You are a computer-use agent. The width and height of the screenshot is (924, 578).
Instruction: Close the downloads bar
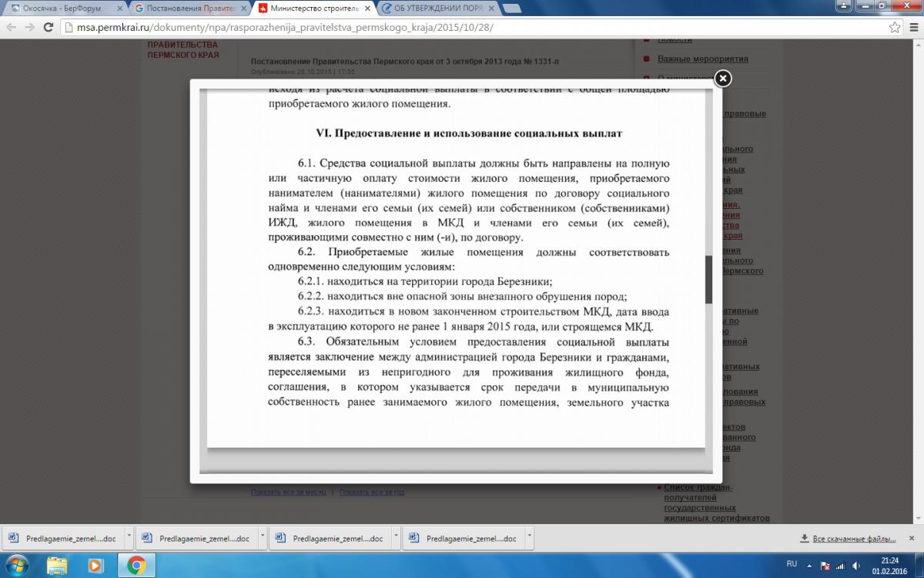tap(913, 538)
